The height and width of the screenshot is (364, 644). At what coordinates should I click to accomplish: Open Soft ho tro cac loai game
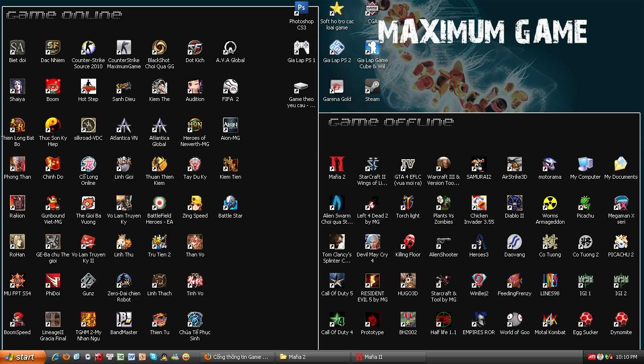337,9
